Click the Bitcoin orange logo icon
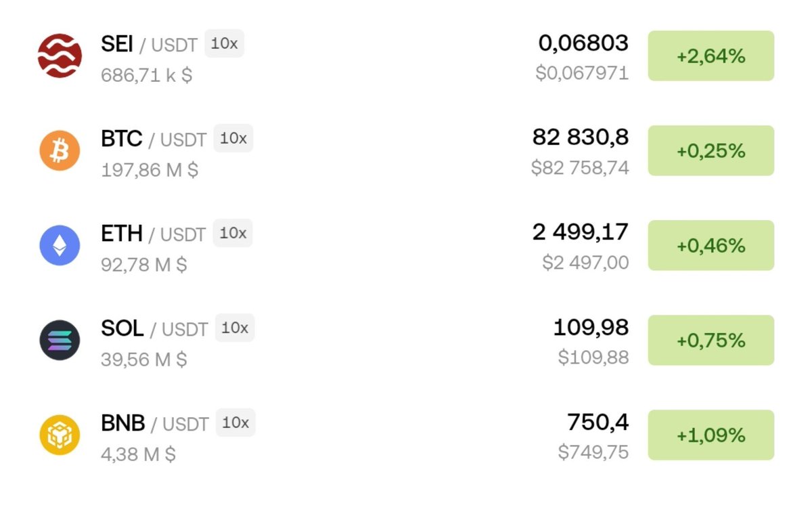Image resolution: width=812 pixels, height=518 pixels. point(60,150)
